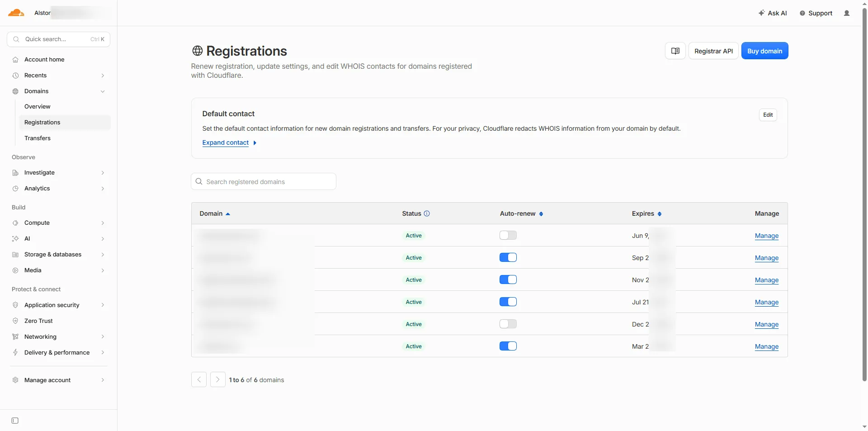
Task: Click Manage for the Dec domain
Action: pos(766,324)
